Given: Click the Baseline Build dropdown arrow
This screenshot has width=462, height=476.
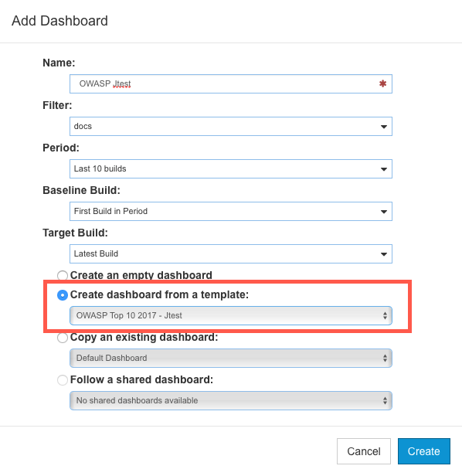Looking at the screenshot, I should point(384,212).
